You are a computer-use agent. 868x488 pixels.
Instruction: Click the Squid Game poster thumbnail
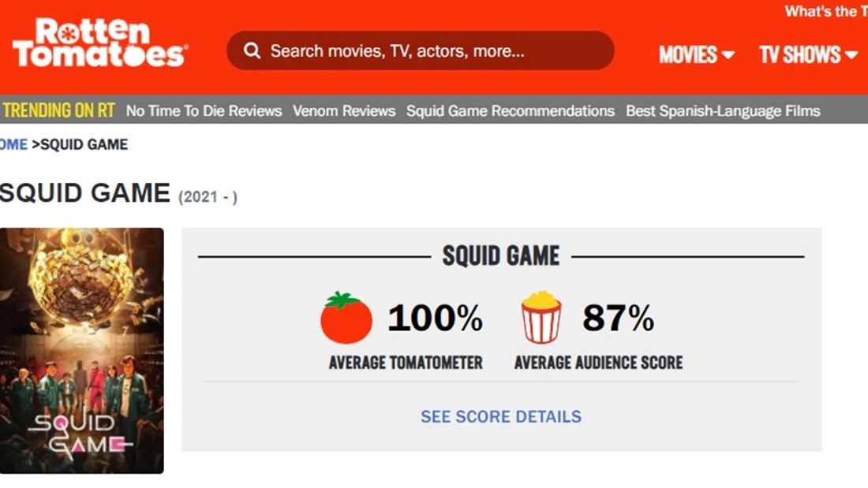click(x=81, y=351)
